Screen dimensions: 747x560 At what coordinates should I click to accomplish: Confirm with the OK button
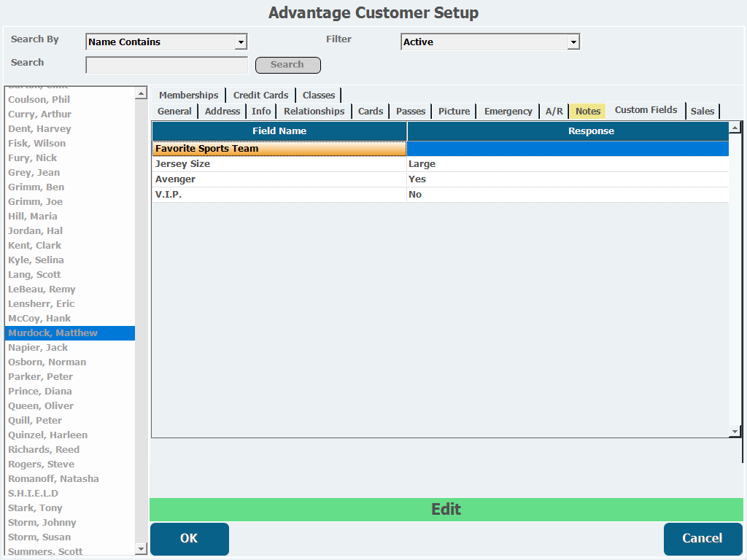click(190, 539)
